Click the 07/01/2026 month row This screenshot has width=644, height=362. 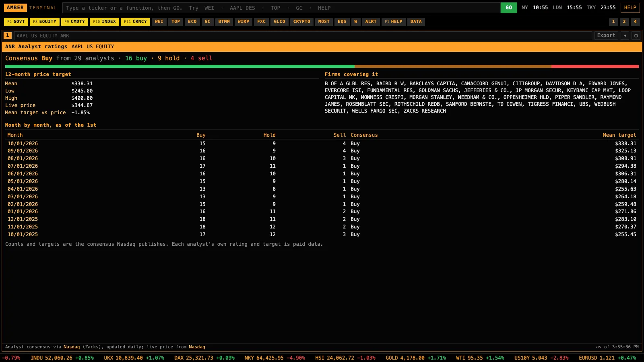coord(322,166)
